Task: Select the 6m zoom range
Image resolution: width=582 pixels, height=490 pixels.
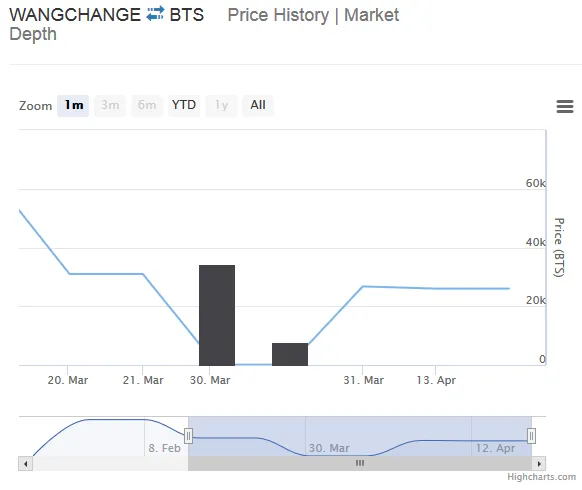Action: (147, 106)
